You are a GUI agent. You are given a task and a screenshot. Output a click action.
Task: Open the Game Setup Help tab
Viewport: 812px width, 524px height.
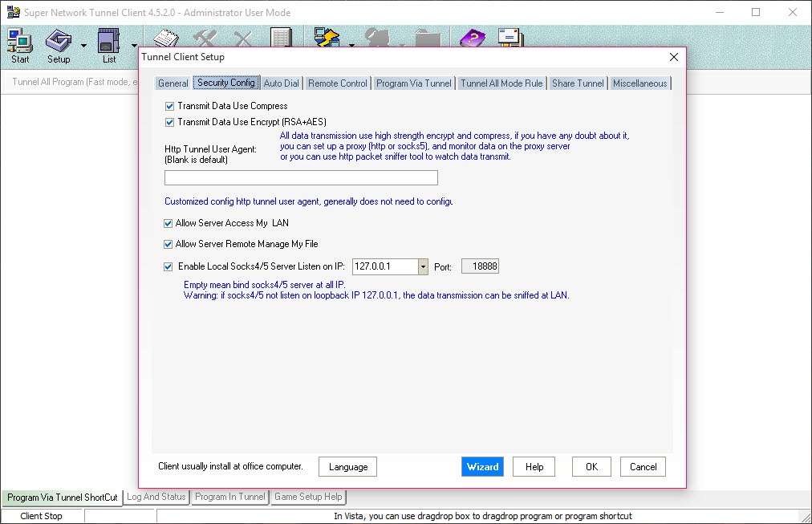pyautogui.click(x=308, y=497)
